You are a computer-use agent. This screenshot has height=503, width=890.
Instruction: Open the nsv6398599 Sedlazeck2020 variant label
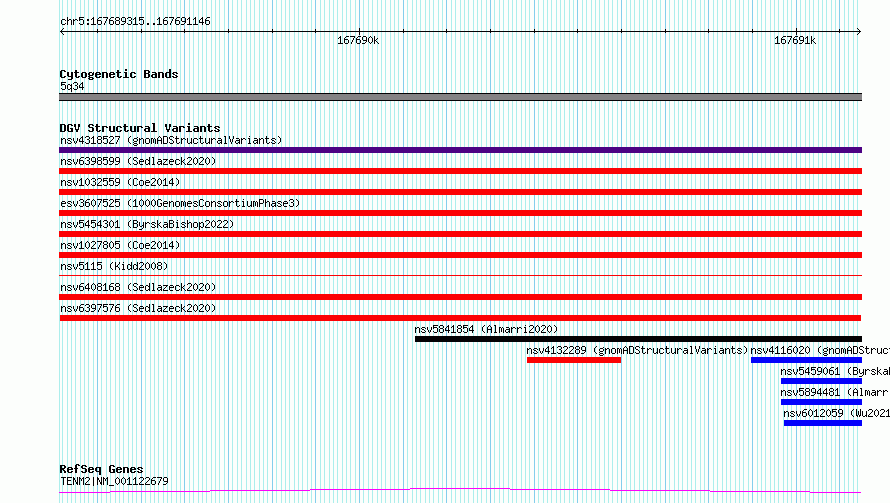(x=138, y=161)
